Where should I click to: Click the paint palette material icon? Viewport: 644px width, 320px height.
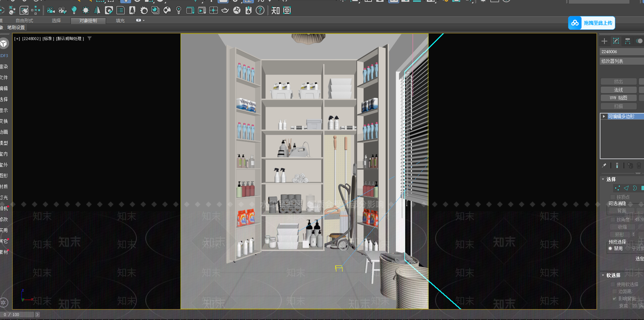pos(167,10)
